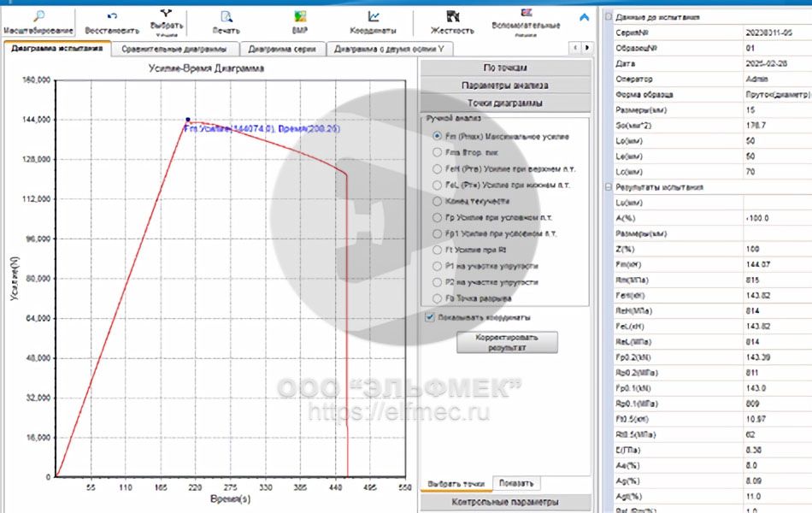The height and width of the screenshot is (513, 812).
Task: Click the Rm(МПа) value 815
Action: coord(752,280)
